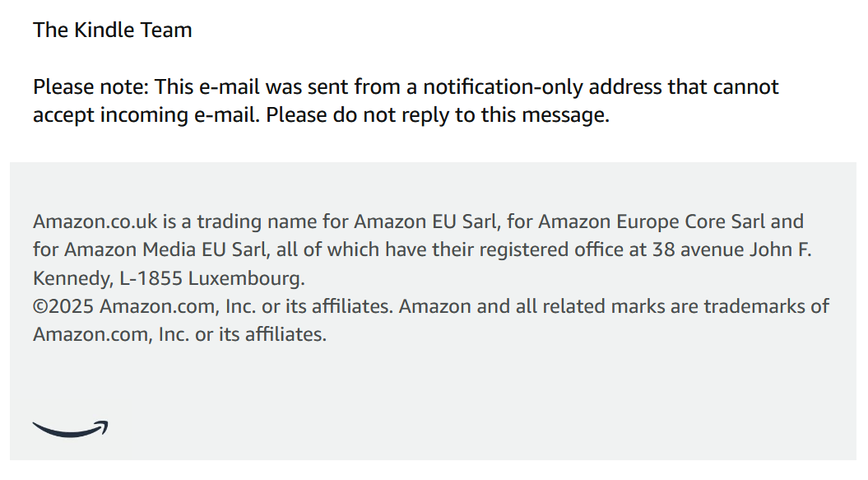The width and height of the screenshot is (868, 480).
Task: Click the words "Please note:"
Action: point(91,86)
